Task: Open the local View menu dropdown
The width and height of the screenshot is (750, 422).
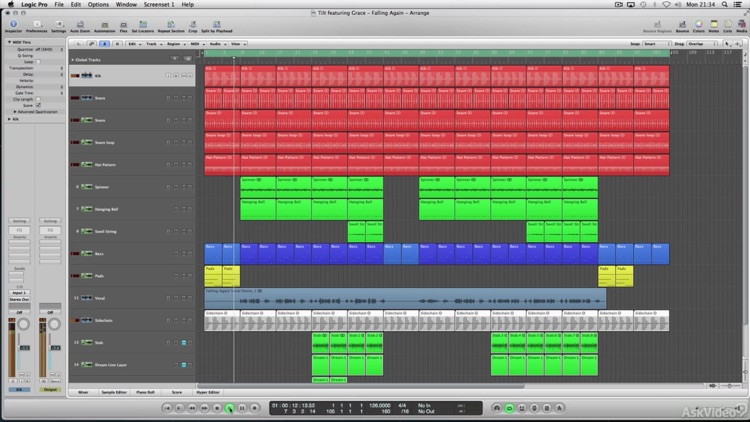Action: click(x=238, y=44)
